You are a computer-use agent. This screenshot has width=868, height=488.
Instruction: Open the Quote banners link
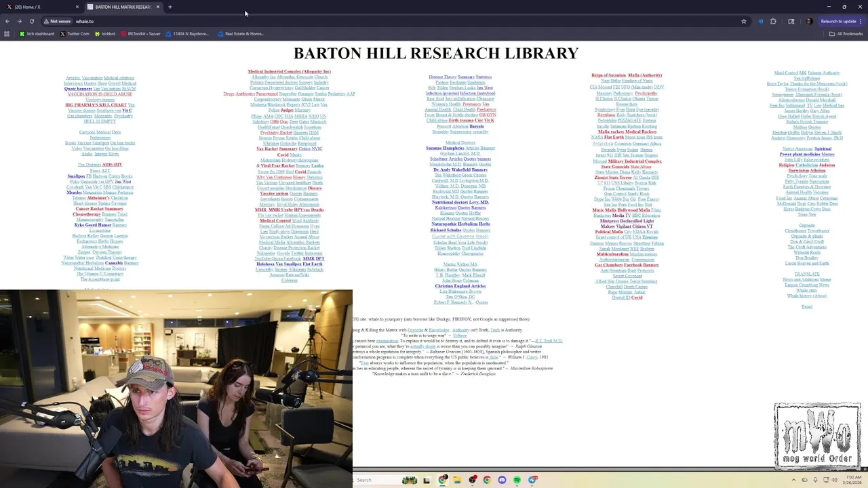(78, 89)
